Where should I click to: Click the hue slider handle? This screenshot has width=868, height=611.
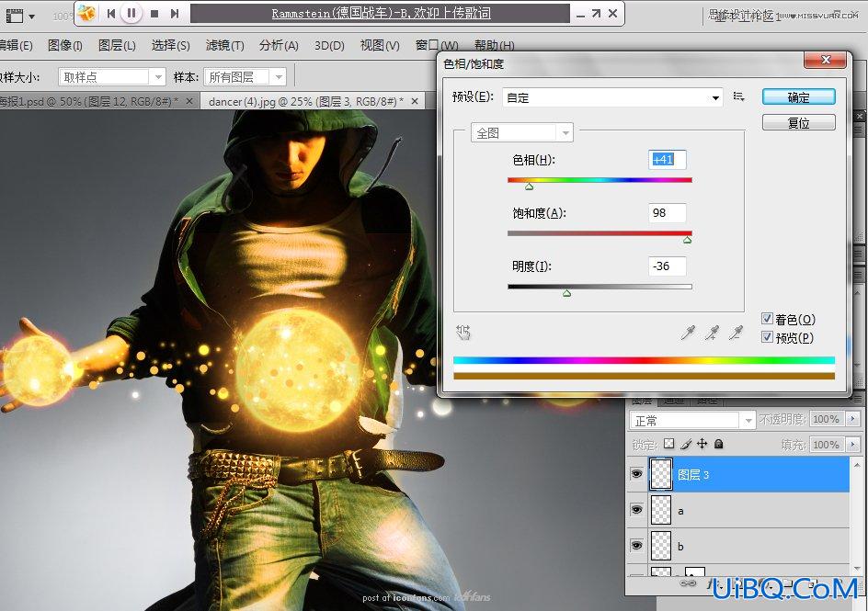pos(530,187)
